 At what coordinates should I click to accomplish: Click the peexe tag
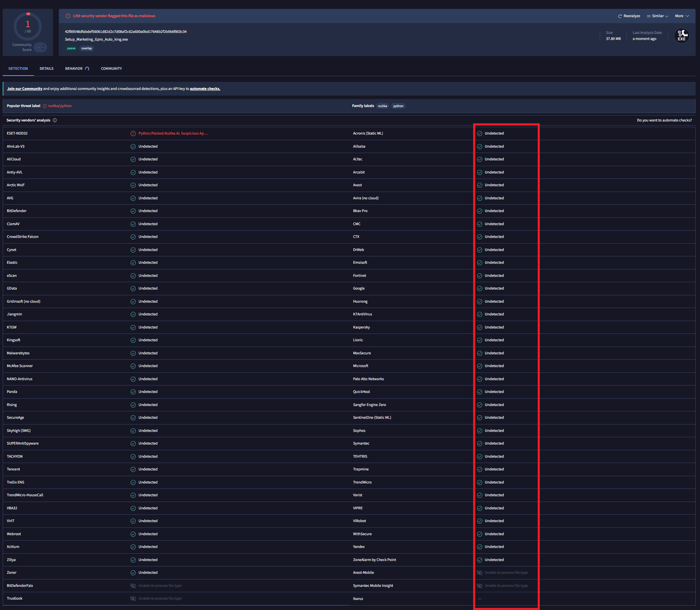[71, 48]
